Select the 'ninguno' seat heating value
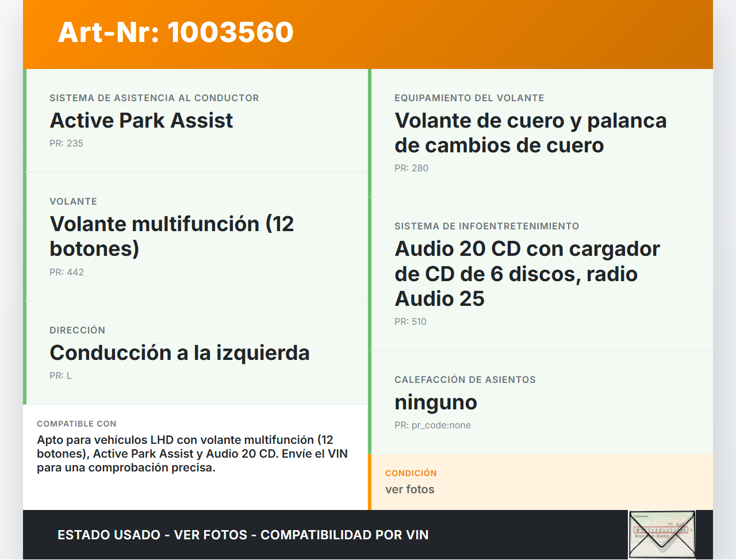The width and height of the screenshot is (736, 560). tap(436, 402)
